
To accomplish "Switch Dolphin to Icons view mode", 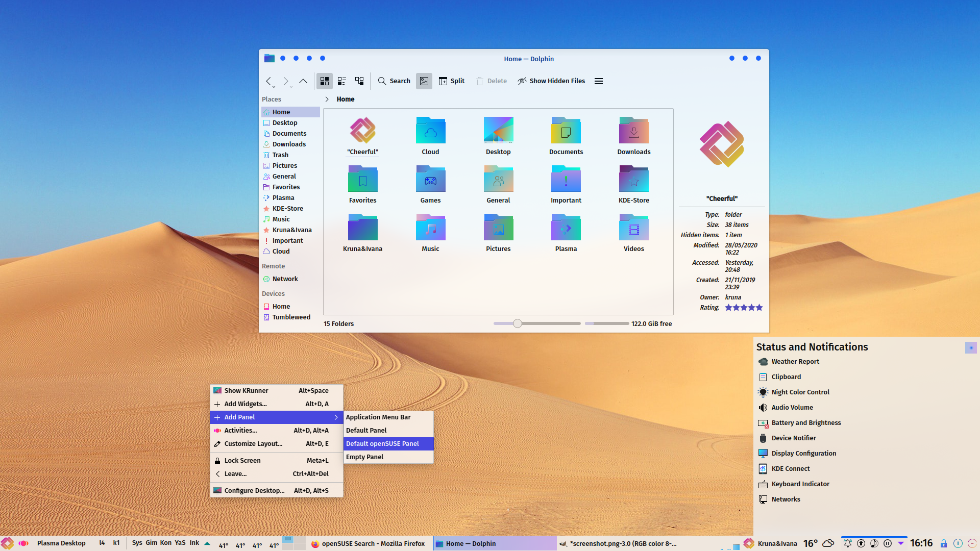I will click(x=325, y=81).
